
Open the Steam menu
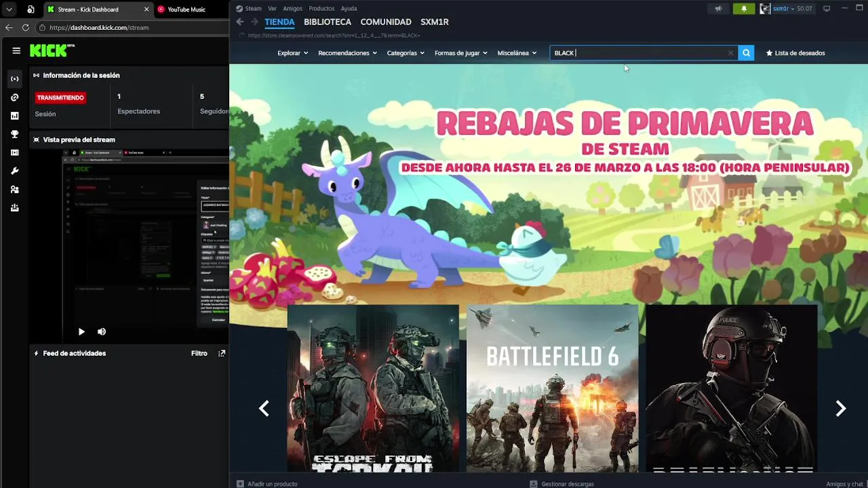pyautogui.click(x=253, y=9)
